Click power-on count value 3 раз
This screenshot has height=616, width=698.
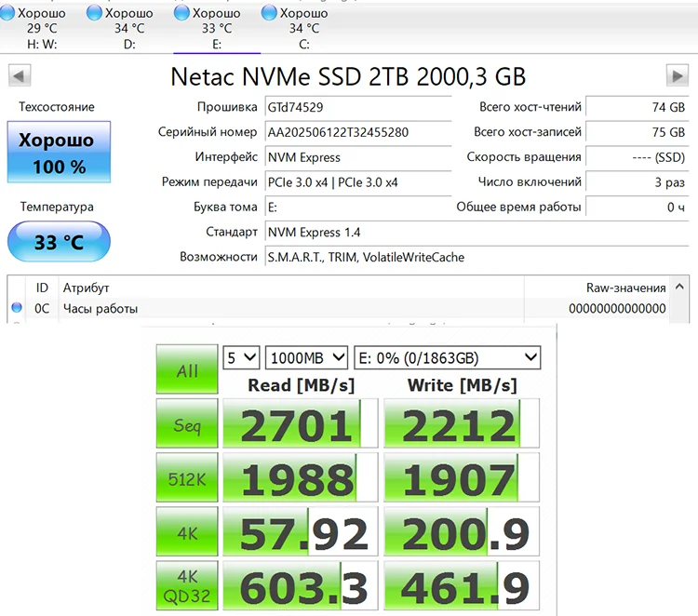coord(637,182)
